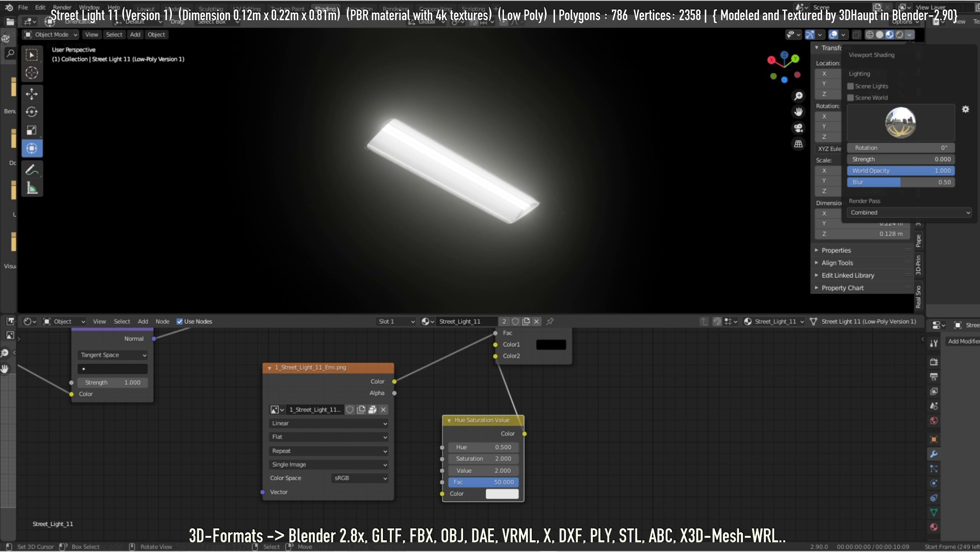Select the Select Box tool in viewport toolbar
Screen dimensions: 980x552
tap(32, 55)
